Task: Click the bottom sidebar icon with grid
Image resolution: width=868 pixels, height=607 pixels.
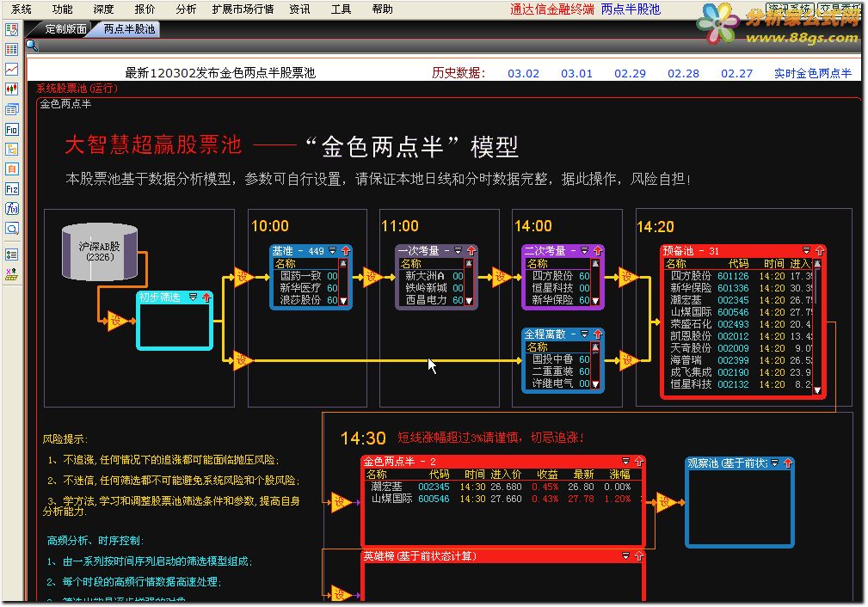Action: (11, 274)
